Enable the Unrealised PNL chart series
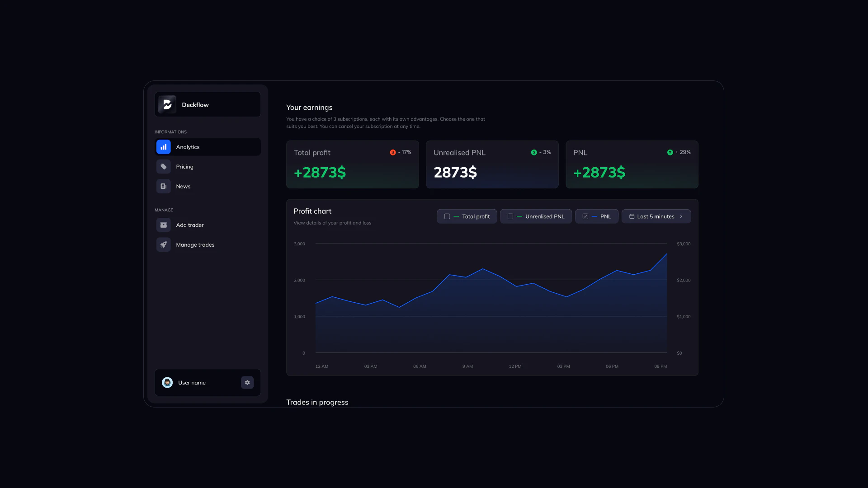Screen dimensions: 868x488 (x=510, y=216)
